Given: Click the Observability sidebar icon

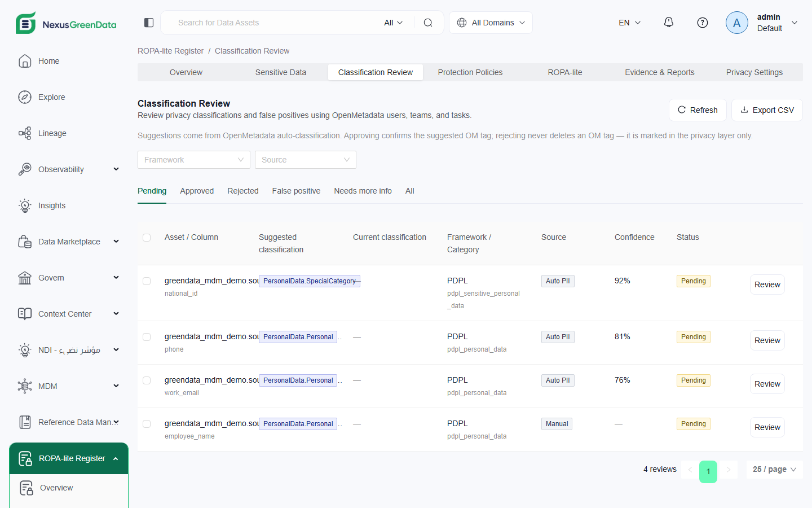Looking at the screenshot, I should (x=25, y=169).
